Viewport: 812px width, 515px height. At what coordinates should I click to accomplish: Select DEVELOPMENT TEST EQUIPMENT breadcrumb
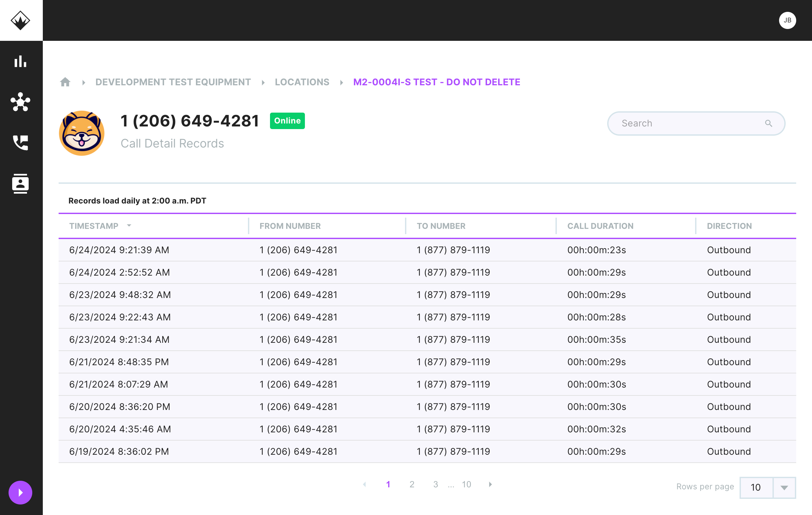pyautogui.click(x=173, y=82)
